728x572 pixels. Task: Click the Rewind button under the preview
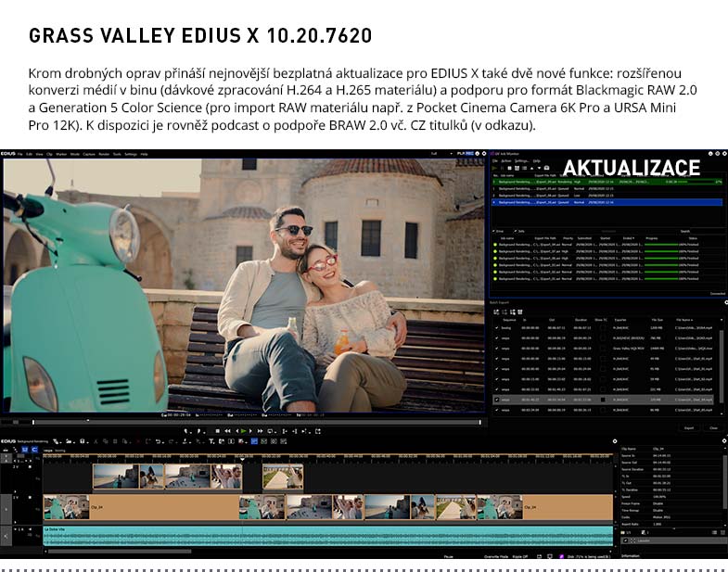click(x=227, y=431)
